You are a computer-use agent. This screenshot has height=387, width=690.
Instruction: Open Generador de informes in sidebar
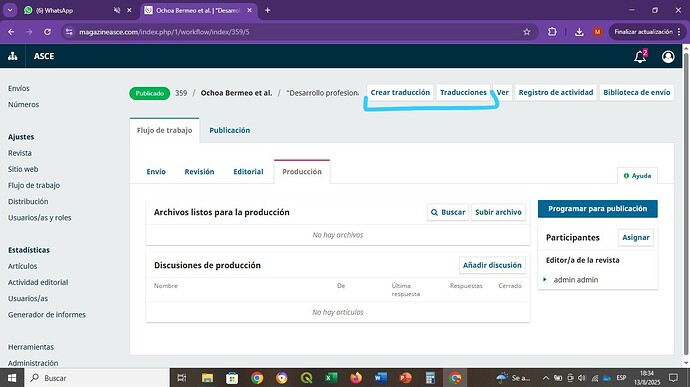pos(47,314)
